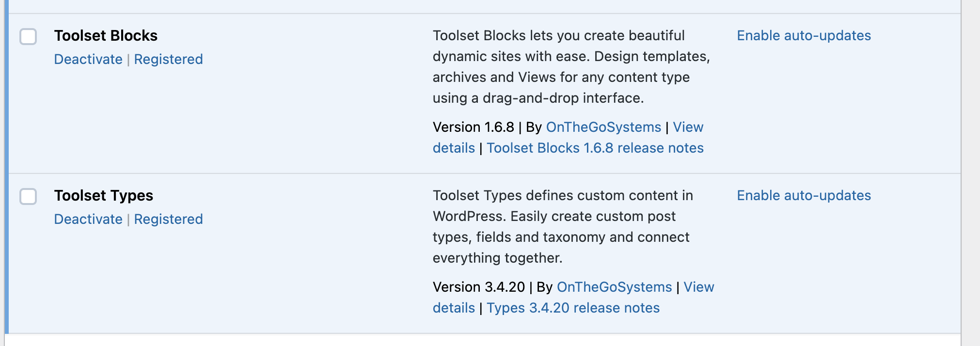Open Toolset Blocks 1.6.8 release notes
The image size is (980, 346).
click(595, 148)
